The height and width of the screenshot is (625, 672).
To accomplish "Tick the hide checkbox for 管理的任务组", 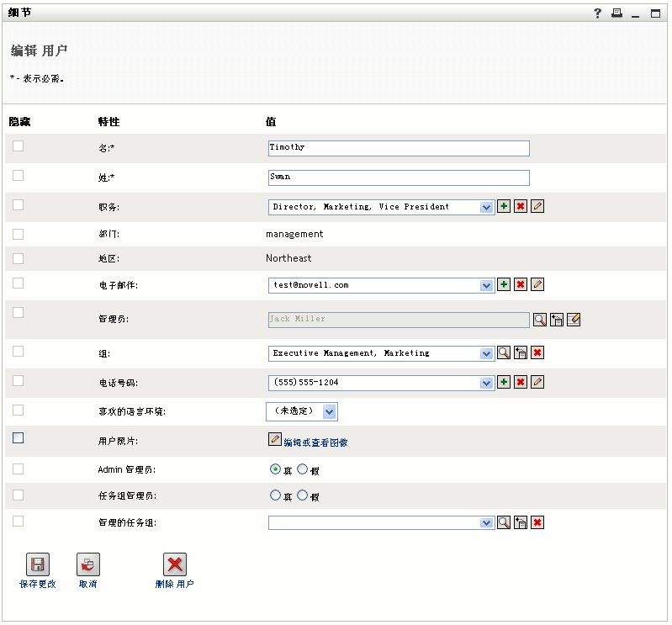I will coord(18,522).
